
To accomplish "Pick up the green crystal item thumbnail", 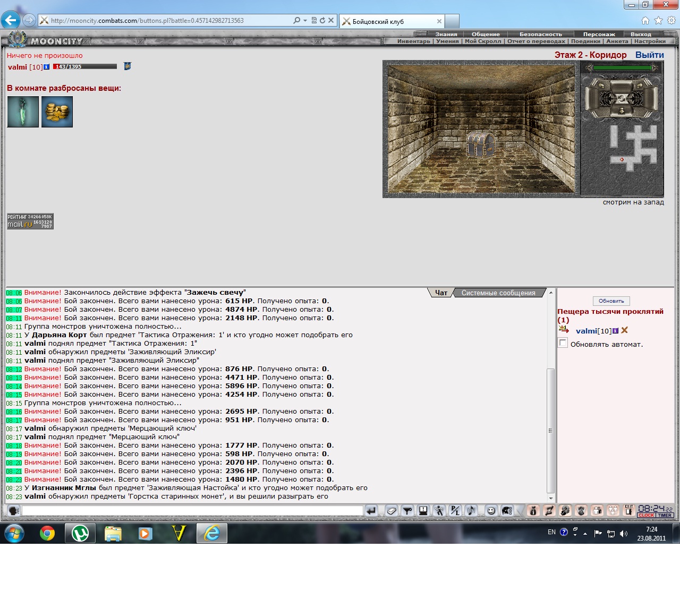I will point(23,112).
